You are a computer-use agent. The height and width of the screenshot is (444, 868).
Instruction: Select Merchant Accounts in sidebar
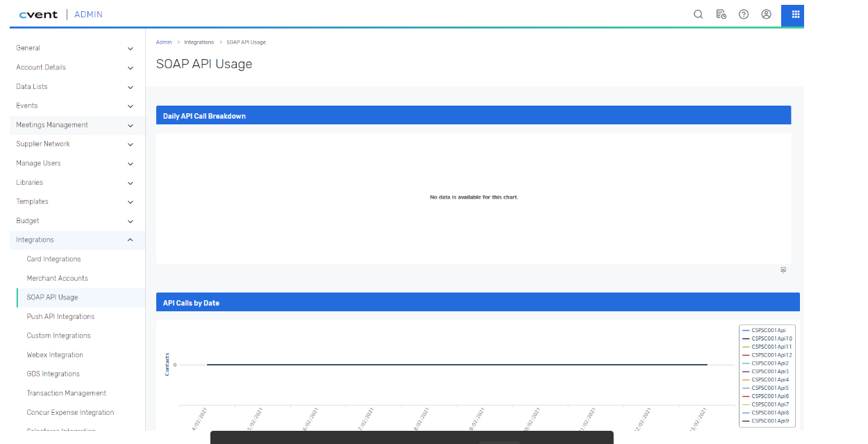tap(57, 279)
